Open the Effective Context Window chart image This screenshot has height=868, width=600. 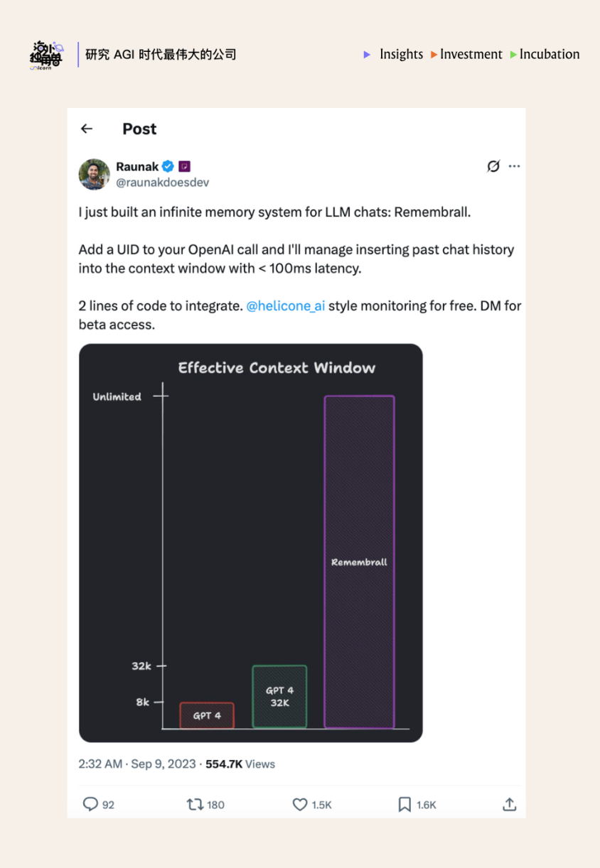(x=250, y=543)
